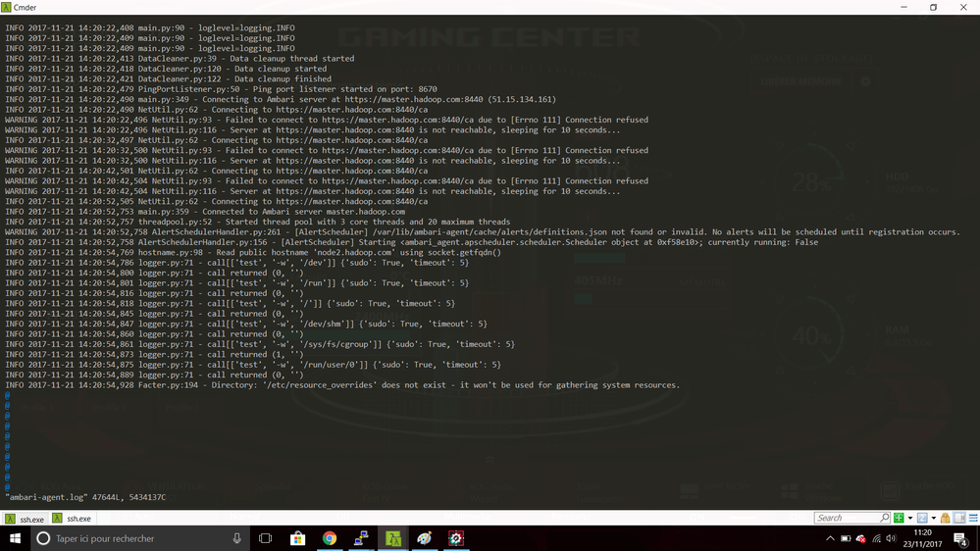
Task: Open the Action Center notifications icon
Action: [x=961, y=538]
